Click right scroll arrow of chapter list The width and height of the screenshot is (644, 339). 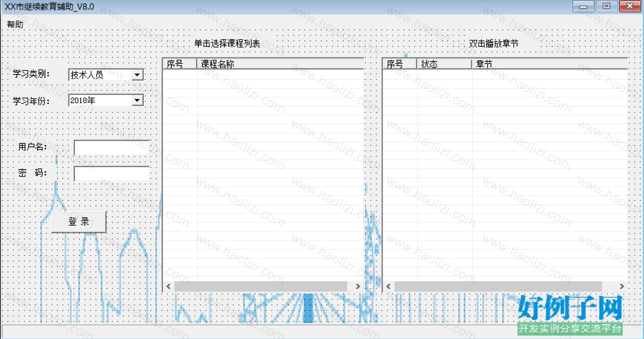622,286
